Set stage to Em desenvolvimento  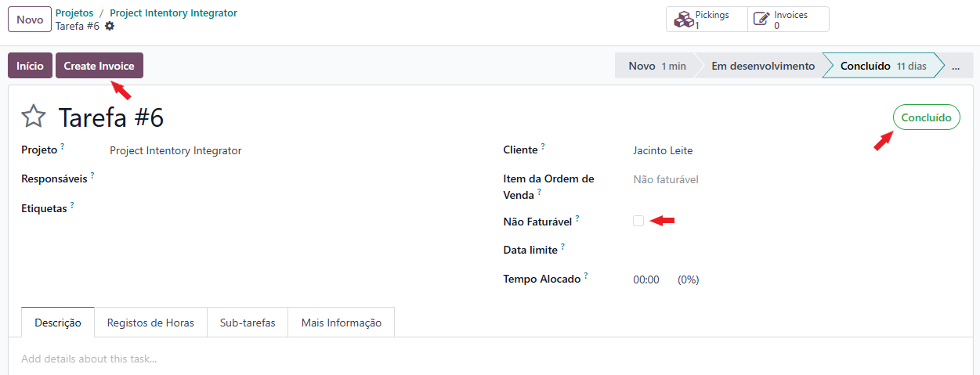763,67
